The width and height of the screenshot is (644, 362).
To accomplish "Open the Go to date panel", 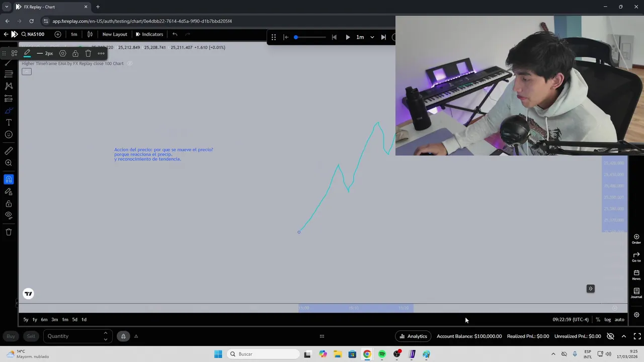I will 636,257.
